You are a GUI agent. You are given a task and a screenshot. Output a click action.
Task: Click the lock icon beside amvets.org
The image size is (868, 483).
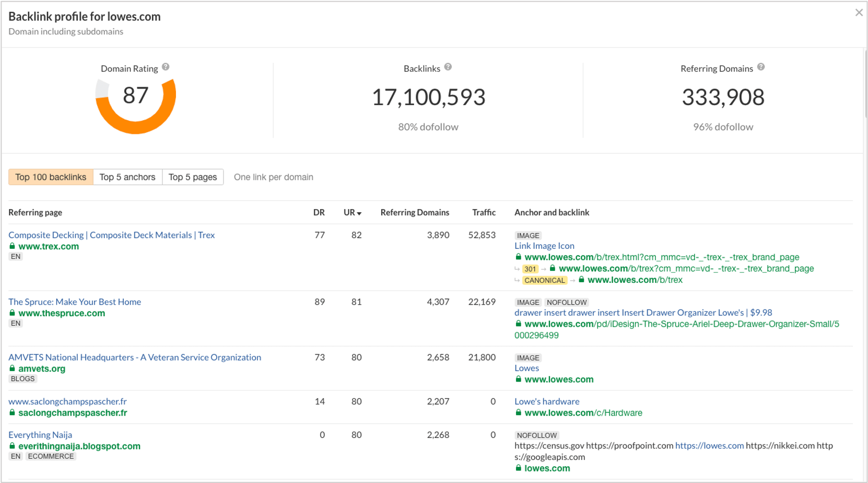point(12,369)
